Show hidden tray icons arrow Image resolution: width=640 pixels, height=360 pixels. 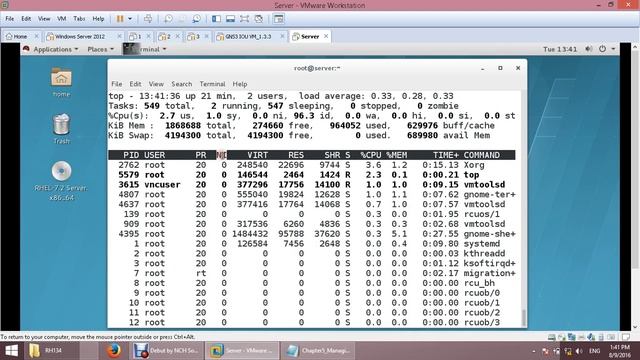pyautogui.click(x=534, y=351)
